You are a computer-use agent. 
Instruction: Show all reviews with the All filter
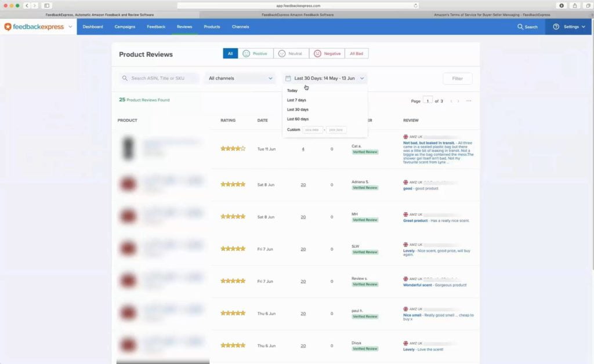pyautogui.click(x=230, y=54)
